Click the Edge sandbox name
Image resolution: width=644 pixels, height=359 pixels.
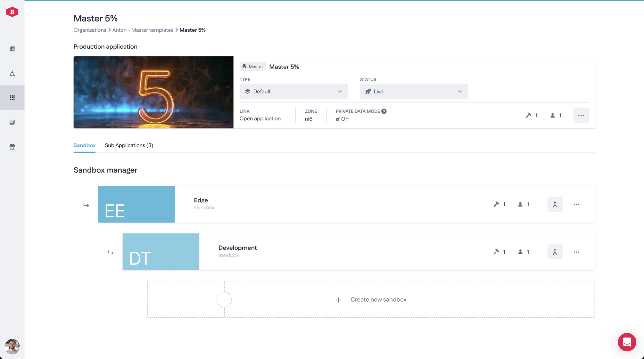[201, 200]
